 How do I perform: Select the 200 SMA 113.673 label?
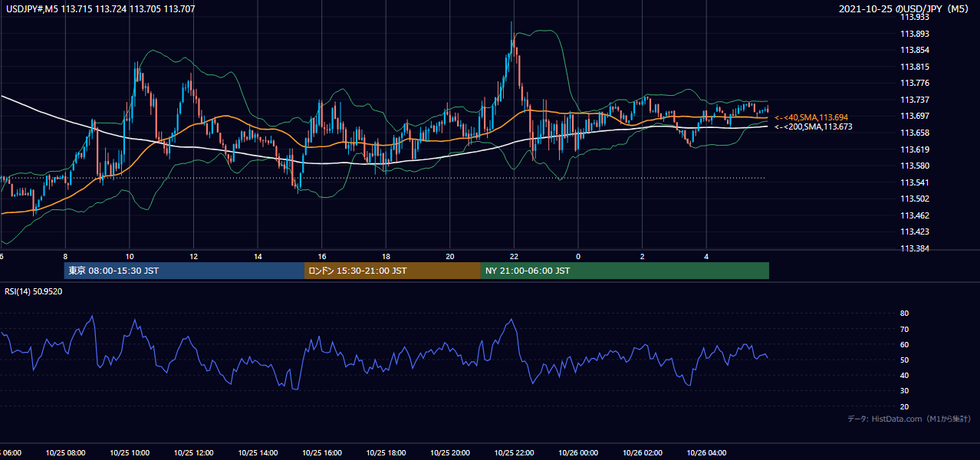point(814,127)
